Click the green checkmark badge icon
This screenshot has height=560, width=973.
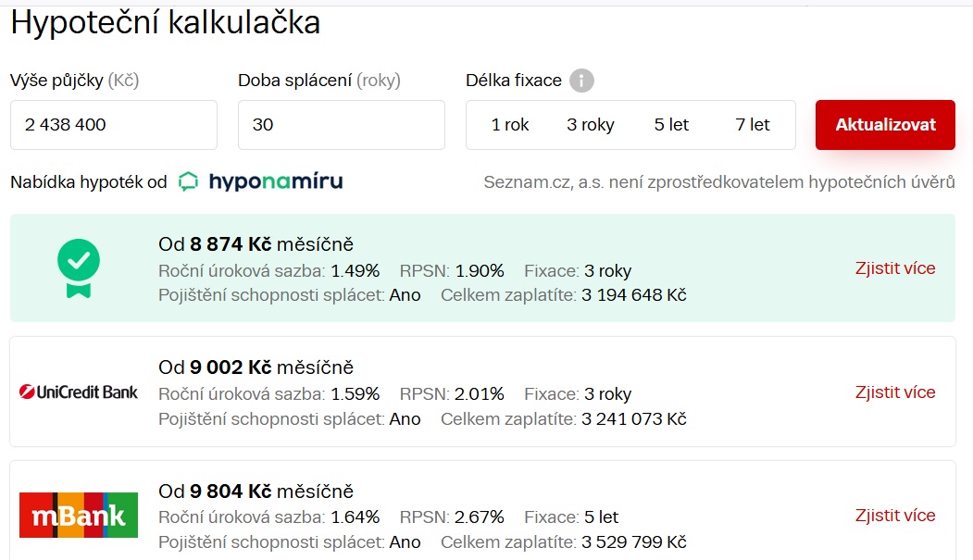(x=79, y=268)
